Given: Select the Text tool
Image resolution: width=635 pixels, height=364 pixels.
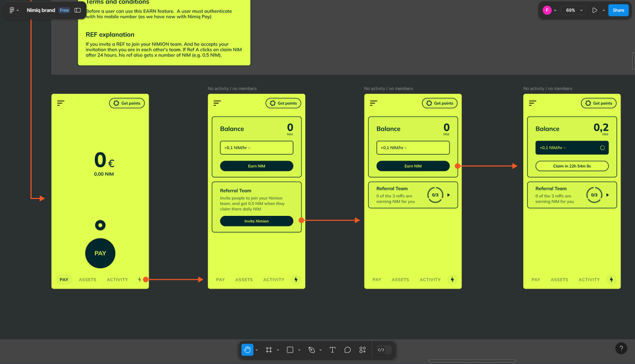Looking at the screenshot, I should [x=332, y=350].
